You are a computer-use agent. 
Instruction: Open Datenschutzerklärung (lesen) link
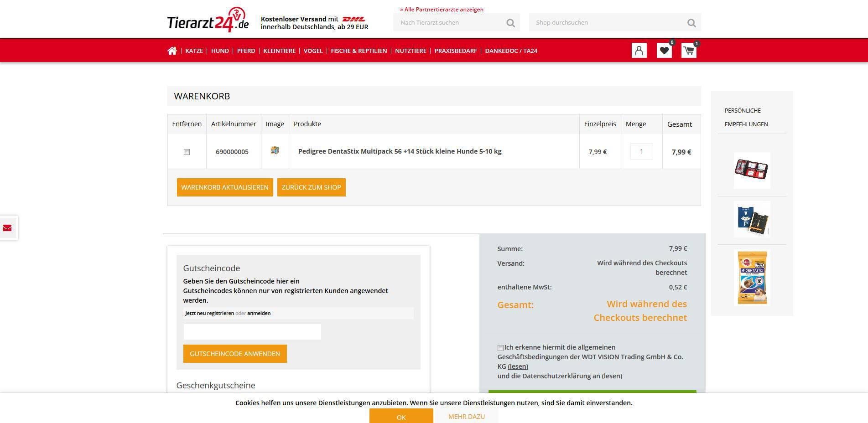tap(612, 376)
